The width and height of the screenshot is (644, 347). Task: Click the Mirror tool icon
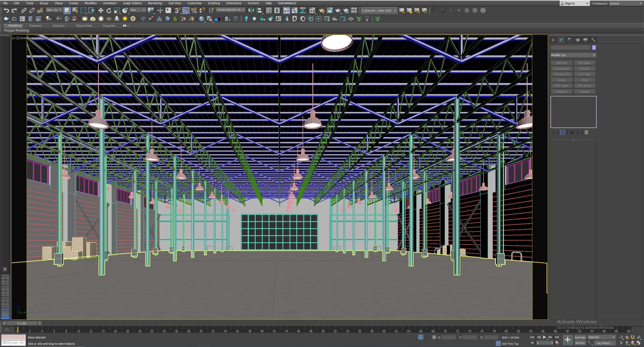(251, 11)
